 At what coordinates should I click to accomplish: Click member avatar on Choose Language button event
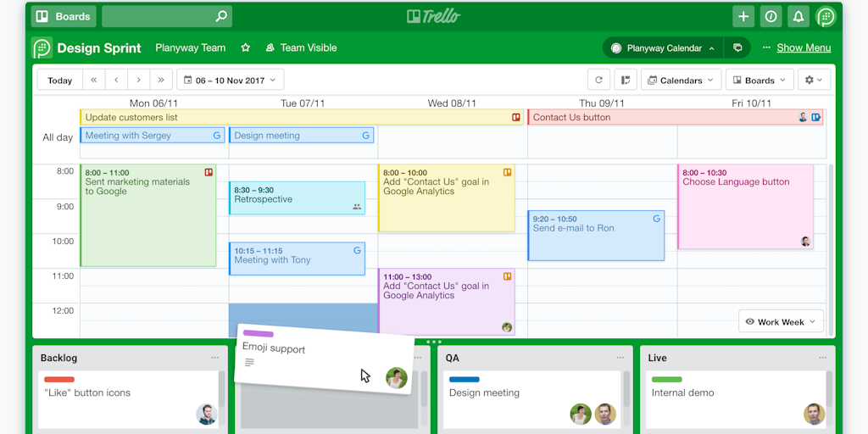point(805,242)
